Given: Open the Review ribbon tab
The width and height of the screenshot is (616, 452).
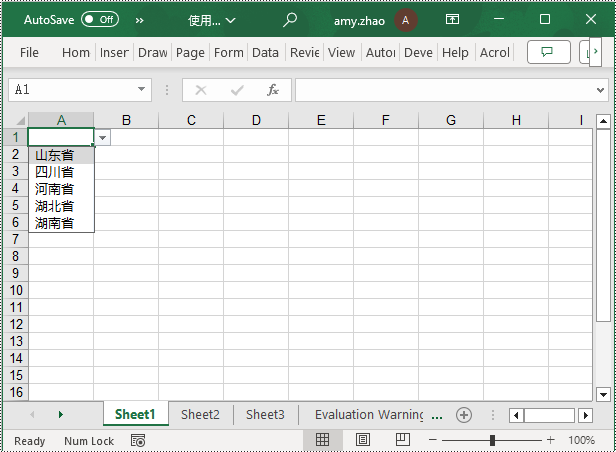Looking at the screenshot, I should (304, 53).
